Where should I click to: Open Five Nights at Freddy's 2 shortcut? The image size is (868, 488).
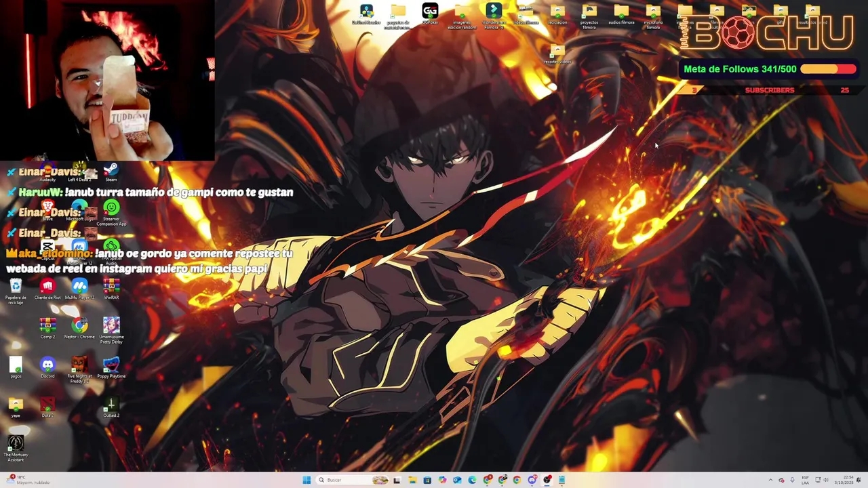click(x=79, y=369)
